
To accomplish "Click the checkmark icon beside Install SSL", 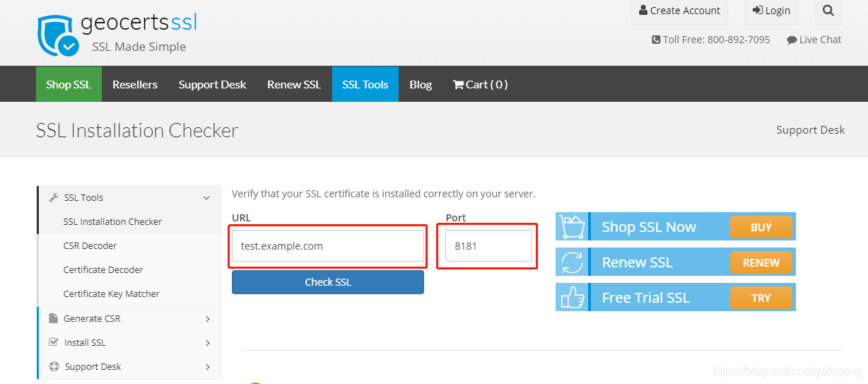I will click(53, 342).
